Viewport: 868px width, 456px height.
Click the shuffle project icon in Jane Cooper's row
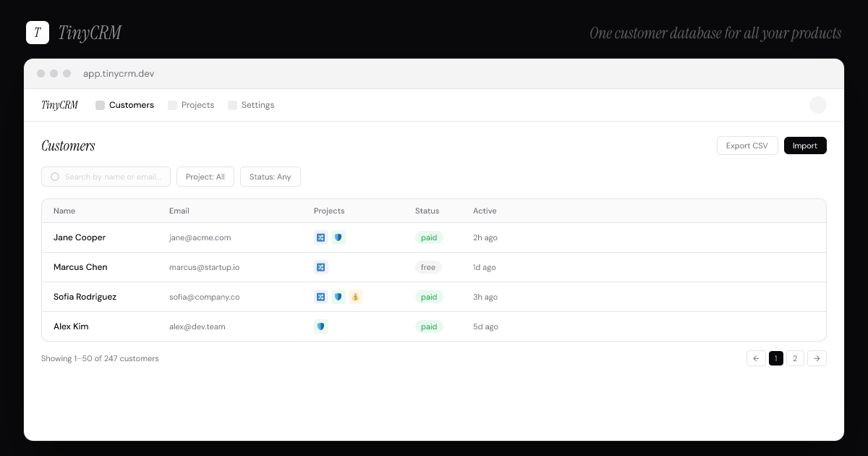tap(321, 237)
